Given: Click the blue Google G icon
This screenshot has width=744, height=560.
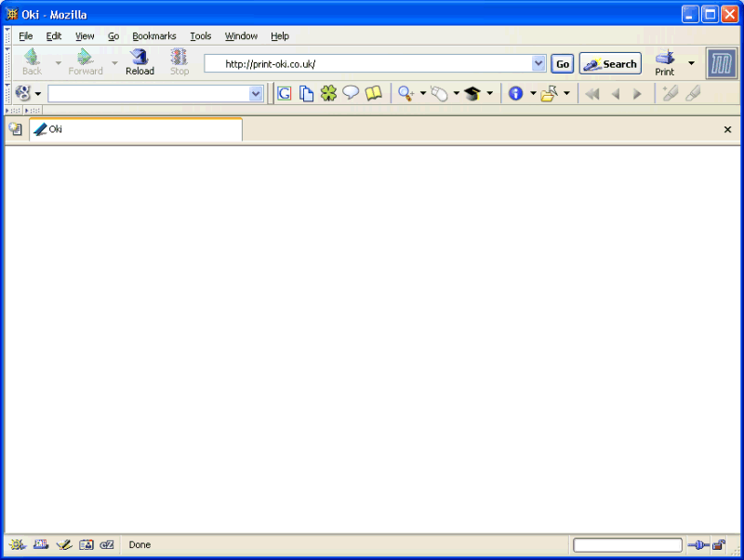Looking at the screenshot, I should tap(285, 94).
